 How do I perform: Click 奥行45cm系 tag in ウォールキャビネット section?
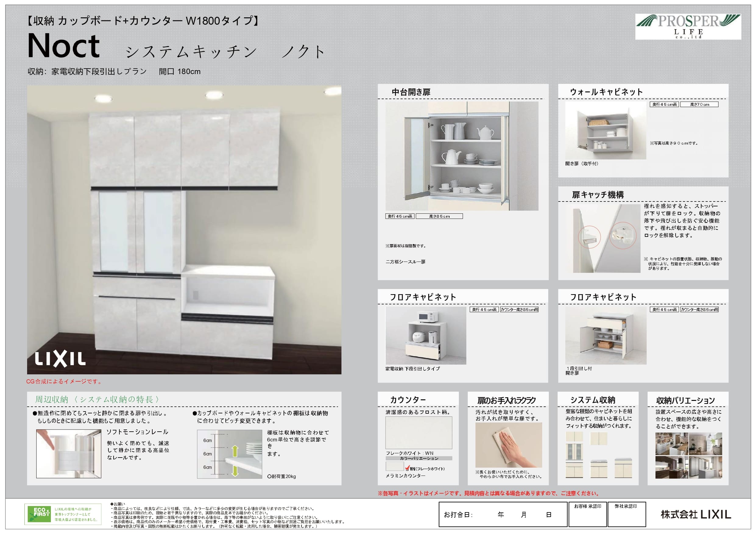coord(664,104)
